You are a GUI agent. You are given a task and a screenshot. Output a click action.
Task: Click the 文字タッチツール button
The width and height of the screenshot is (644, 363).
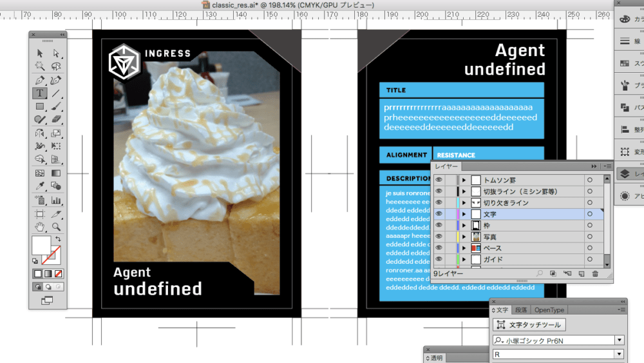pos(529,325)
